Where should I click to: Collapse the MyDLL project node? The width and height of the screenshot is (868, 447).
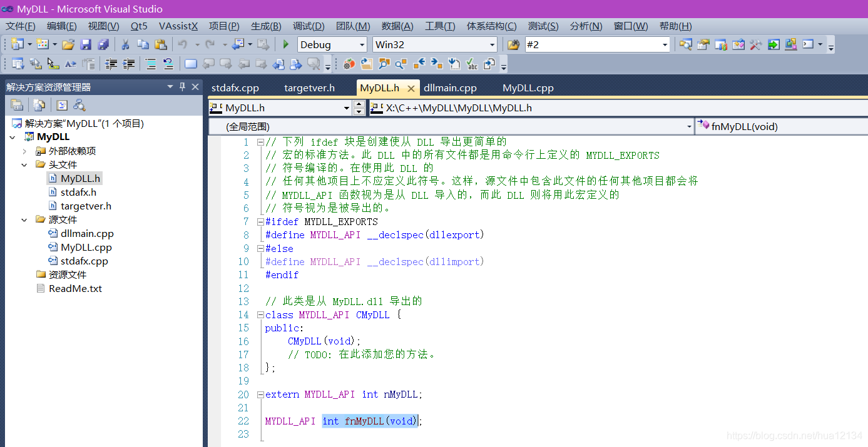[13, 137]
